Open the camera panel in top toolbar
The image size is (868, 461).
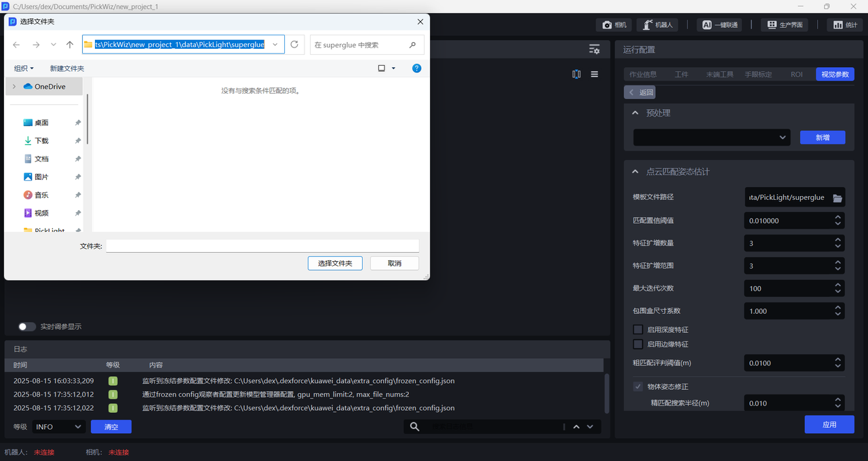click(x=614, y=24)
